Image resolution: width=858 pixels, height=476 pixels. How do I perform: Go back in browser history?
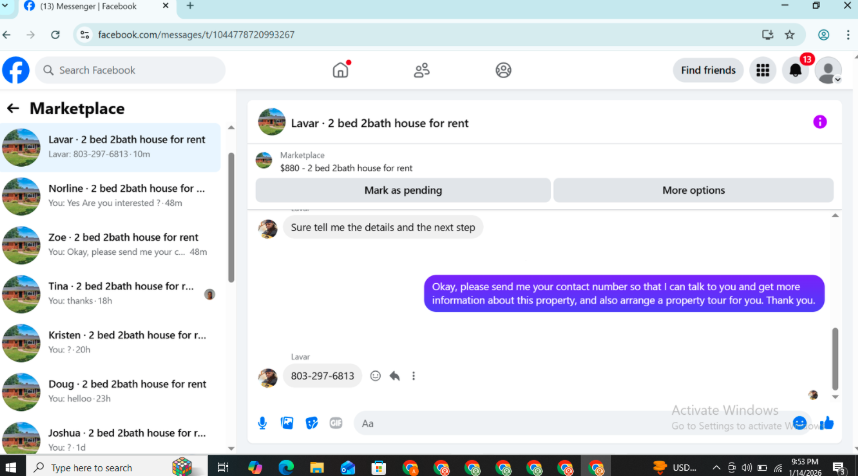point(7,34)
